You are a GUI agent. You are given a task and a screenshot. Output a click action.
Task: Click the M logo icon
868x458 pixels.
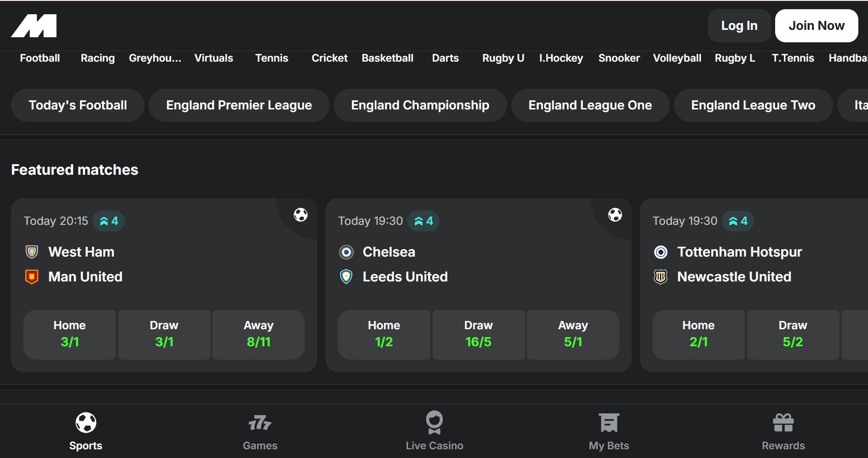click(34, 26)
